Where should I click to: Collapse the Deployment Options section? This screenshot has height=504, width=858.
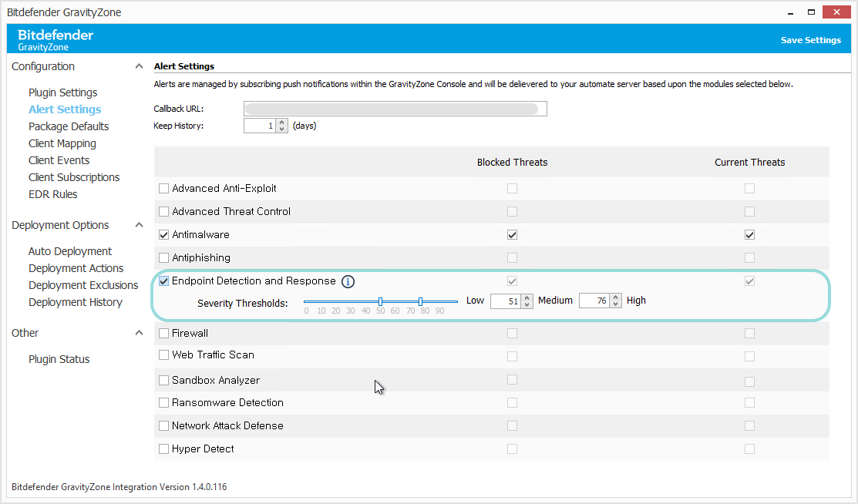click(x=139, y=224)
